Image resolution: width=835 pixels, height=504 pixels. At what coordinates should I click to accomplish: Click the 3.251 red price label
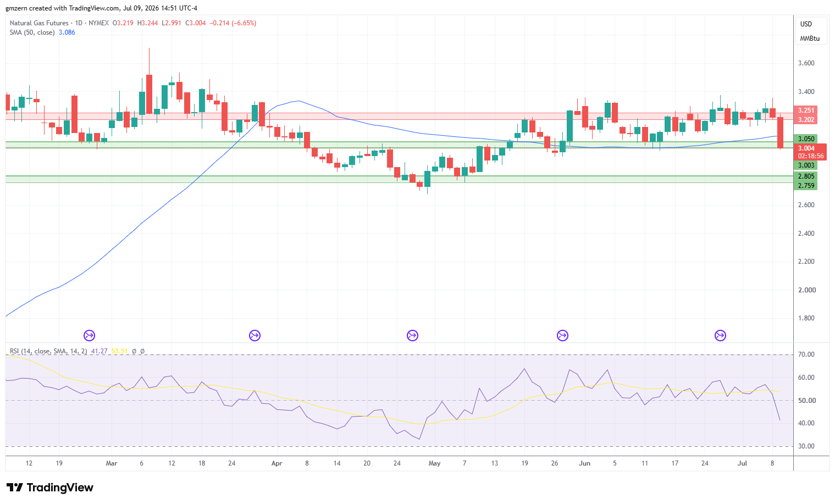click(x=806, y=110)
